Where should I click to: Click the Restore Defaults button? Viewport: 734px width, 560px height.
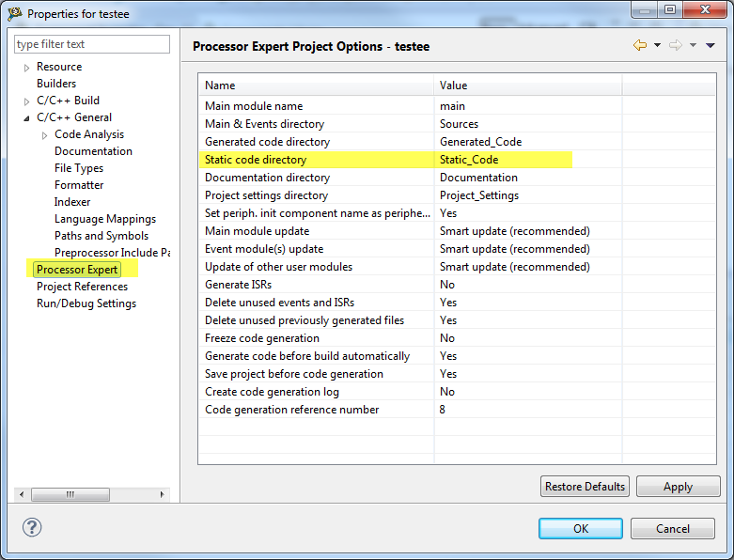(585, 487)
